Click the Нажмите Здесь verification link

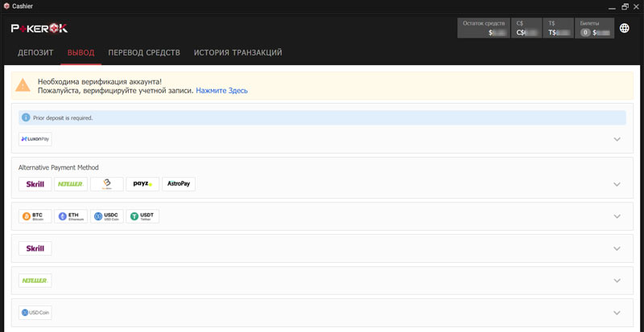tap(221, 91)
